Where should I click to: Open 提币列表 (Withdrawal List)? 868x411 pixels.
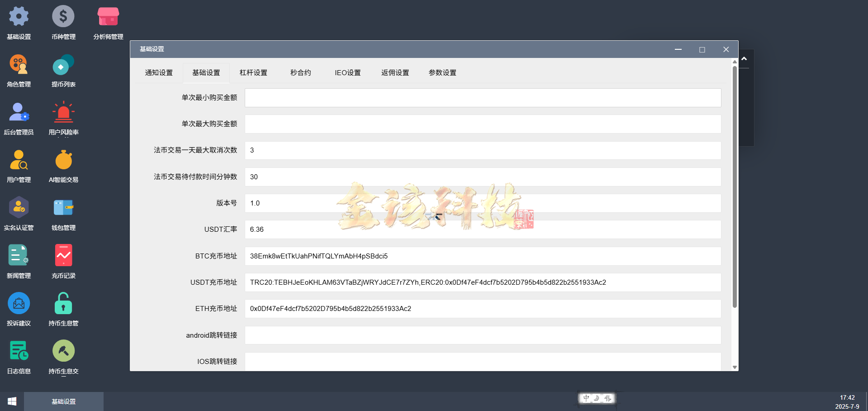click(63, 70)
